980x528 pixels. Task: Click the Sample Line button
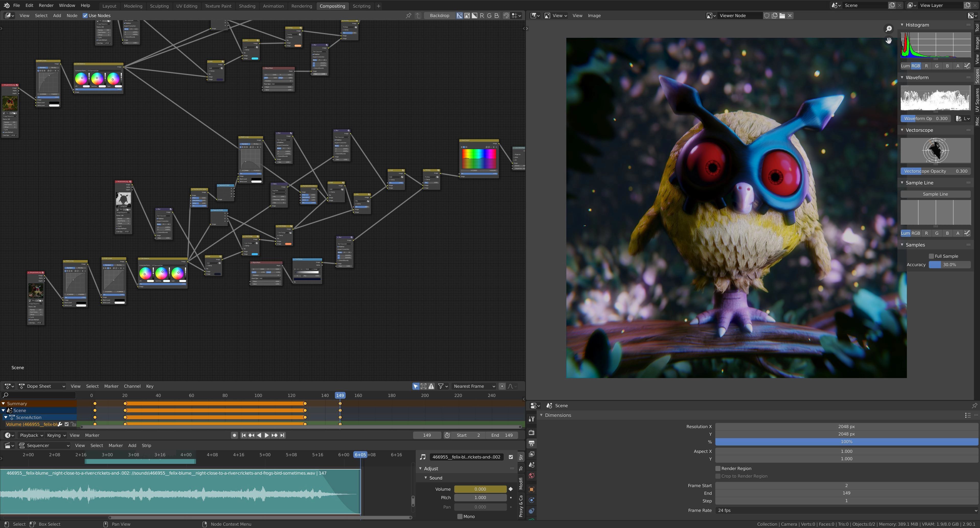935,194
